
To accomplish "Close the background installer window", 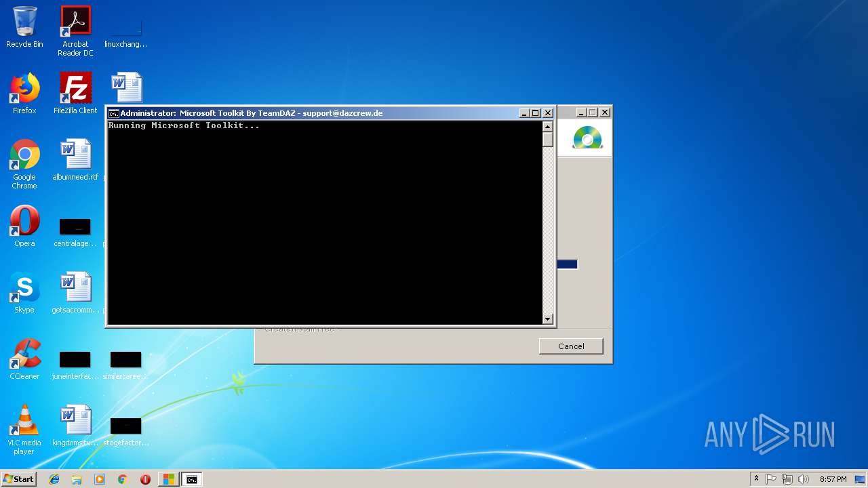I will pos(605,113).
